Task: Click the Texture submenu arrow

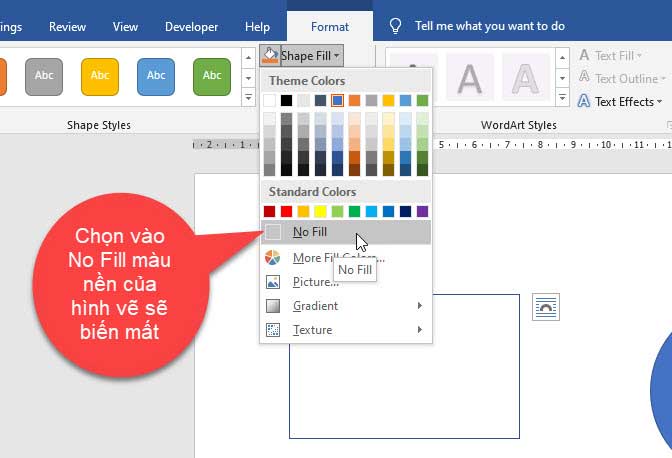Action: pos(420,329)
